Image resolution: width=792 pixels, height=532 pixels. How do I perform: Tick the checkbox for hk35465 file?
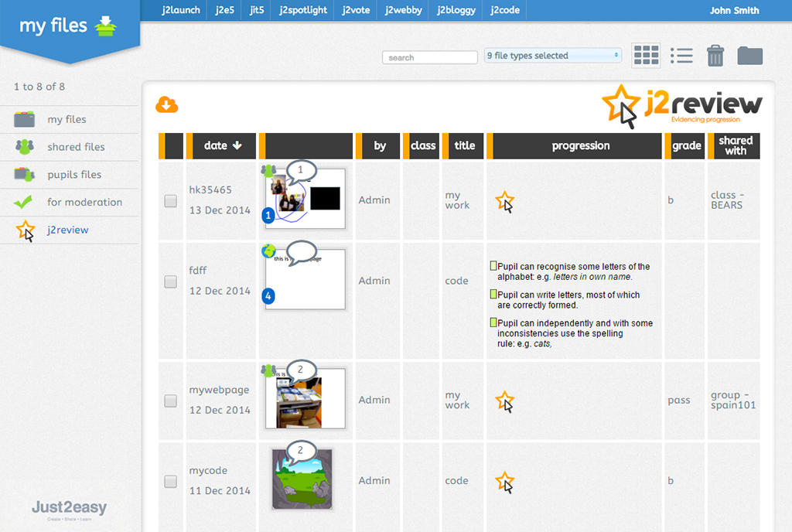click(x=171, y=201)
